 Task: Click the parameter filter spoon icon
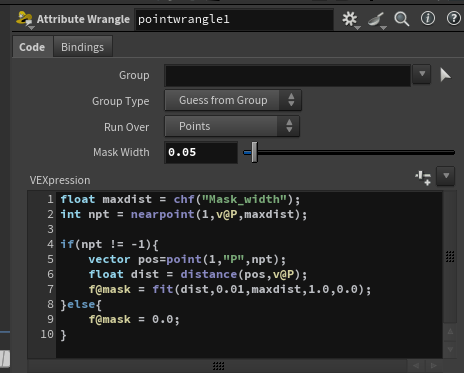[376, 20]
